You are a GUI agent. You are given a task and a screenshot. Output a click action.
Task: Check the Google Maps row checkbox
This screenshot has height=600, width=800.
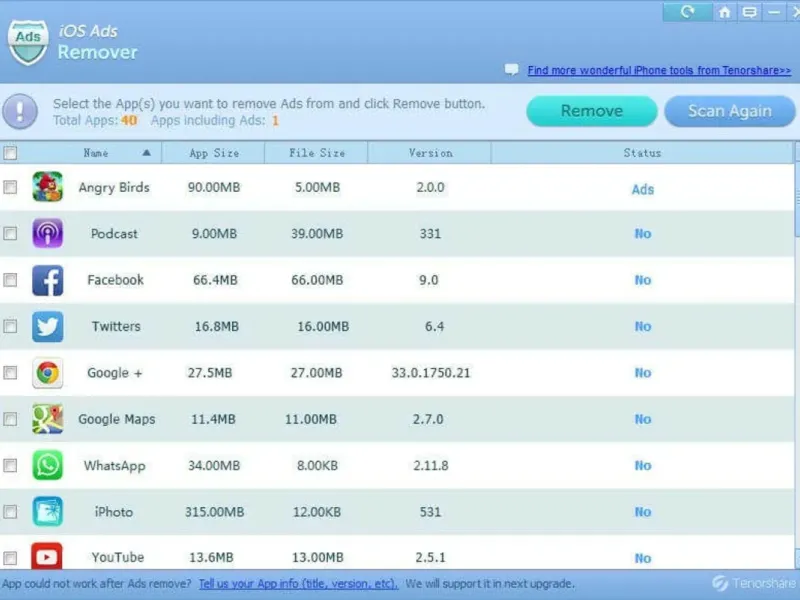pyautogui.click(x=10, y=419)
